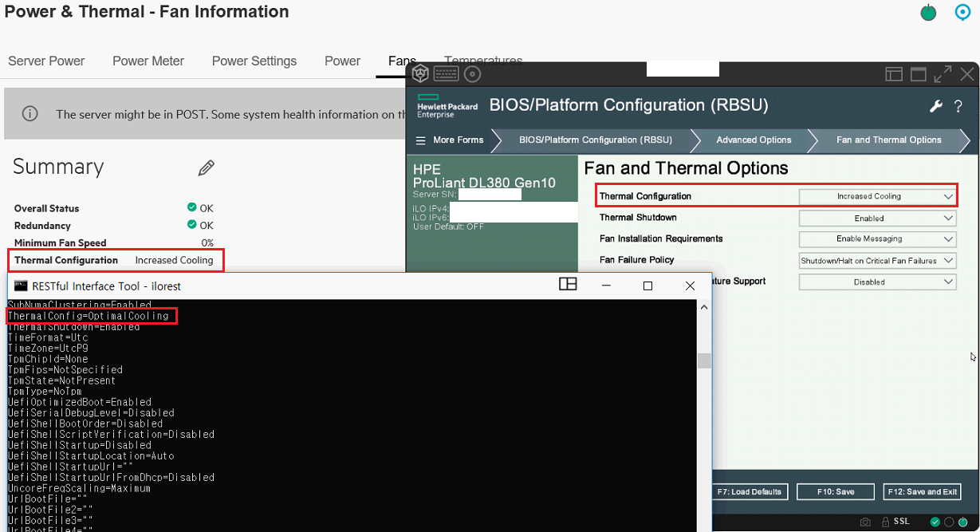Go to Advanced Options breadcrumb
The image size is (980, 532).
point(754,140)
